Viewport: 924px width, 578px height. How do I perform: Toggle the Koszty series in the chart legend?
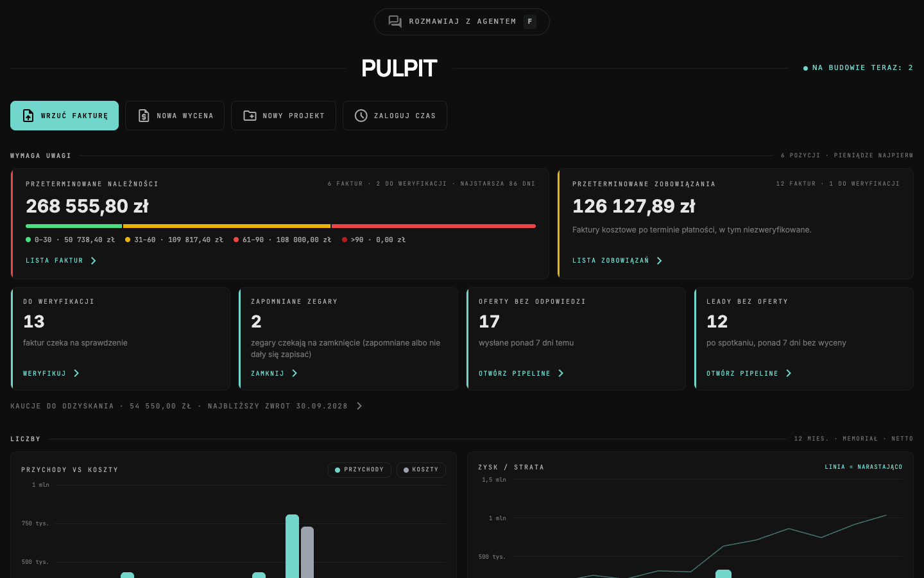(x=421, y=470)
